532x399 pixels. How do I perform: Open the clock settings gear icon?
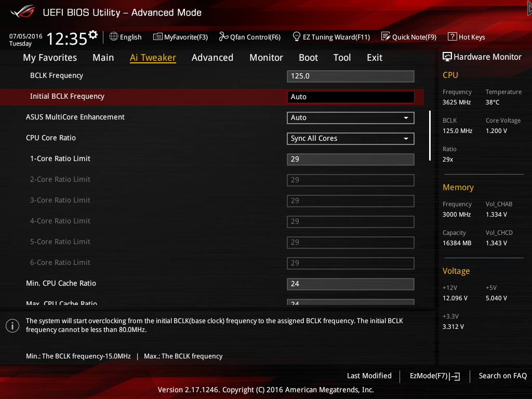pos(93,35)
